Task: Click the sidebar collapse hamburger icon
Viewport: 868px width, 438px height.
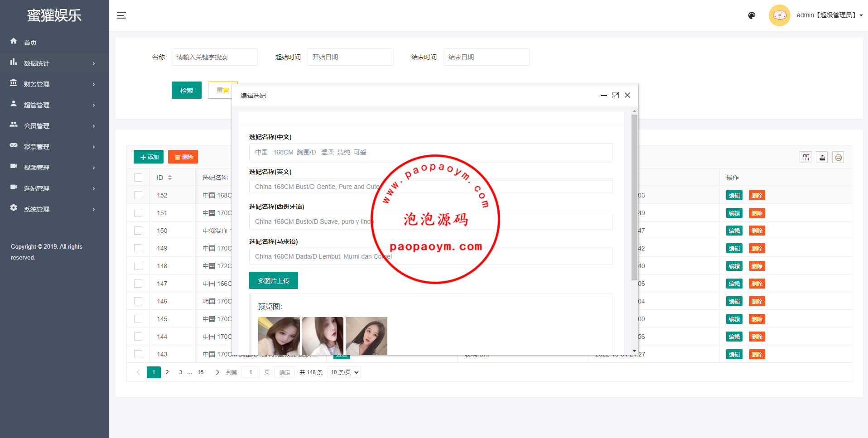Action: click(x=121, y=15)
